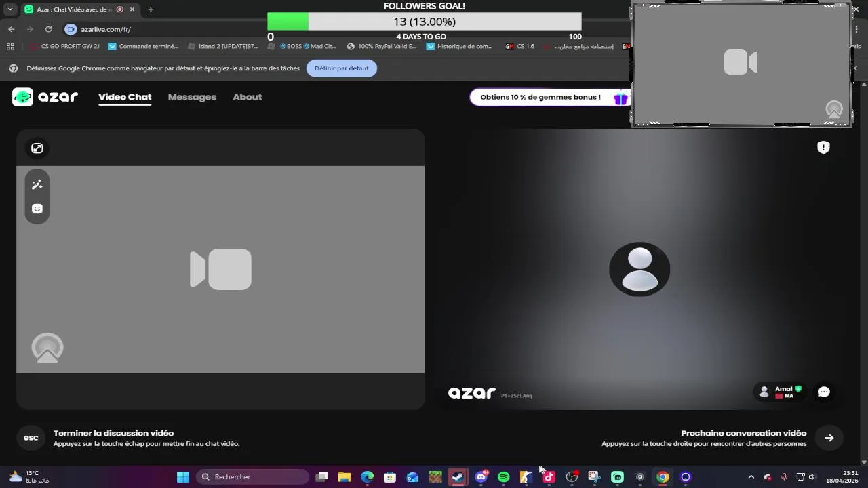
Task: Click the partner avatar placeholder
Action: click(639, 269)
